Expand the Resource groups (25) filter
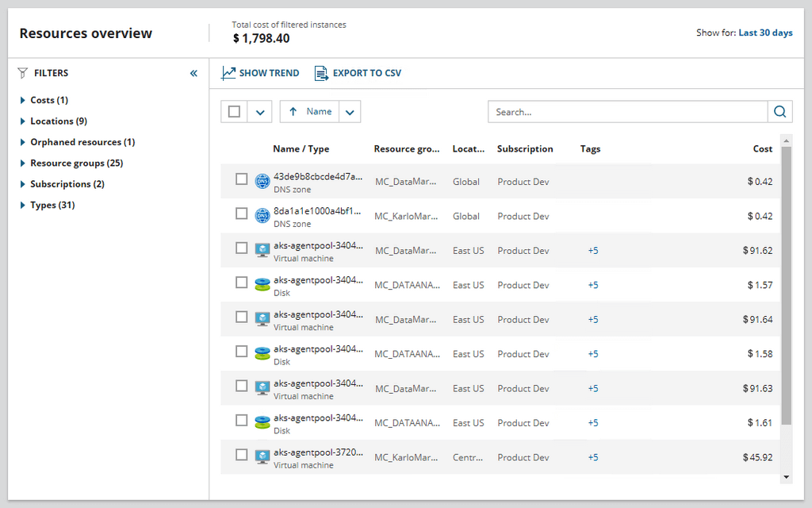 (x=22, y=164)
